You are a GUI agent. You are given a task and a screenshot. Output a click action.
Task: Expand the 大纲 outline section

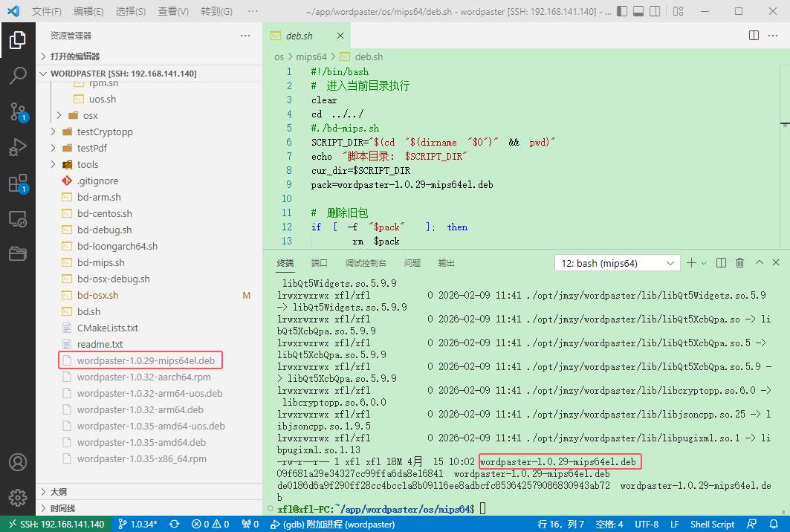[x=59, y=492]
